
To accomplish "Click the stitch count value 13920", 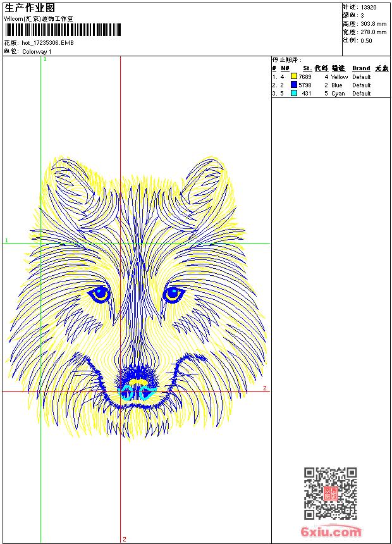I will [x=369, y=7].
